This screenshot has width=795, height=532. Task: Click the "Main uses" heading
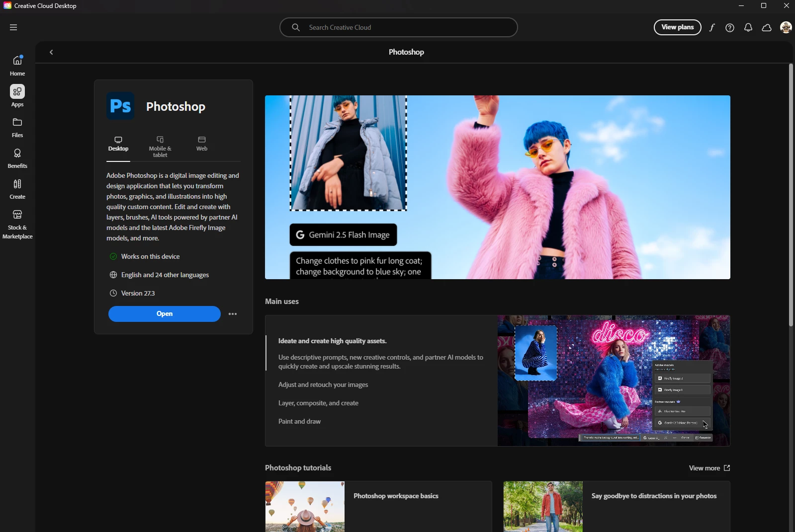tap(282, 302)
